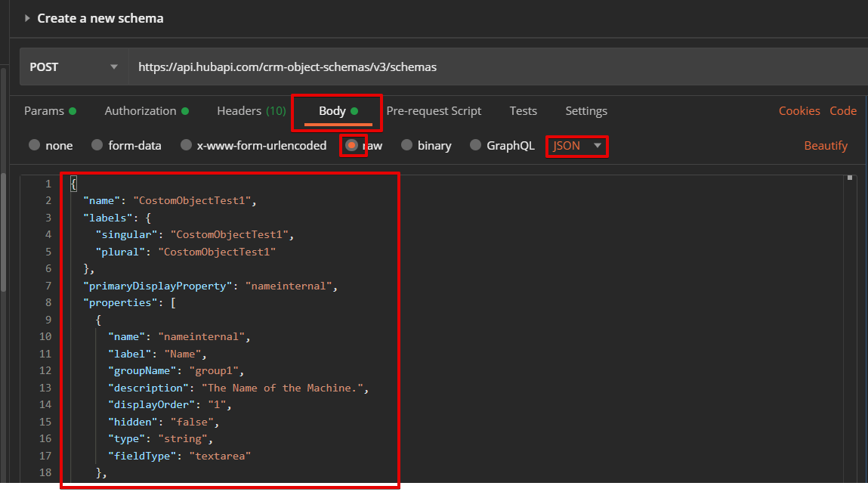Expand the 'Create a new schema' section
This screenshot has width=868, height=492.
coord(27,18)
